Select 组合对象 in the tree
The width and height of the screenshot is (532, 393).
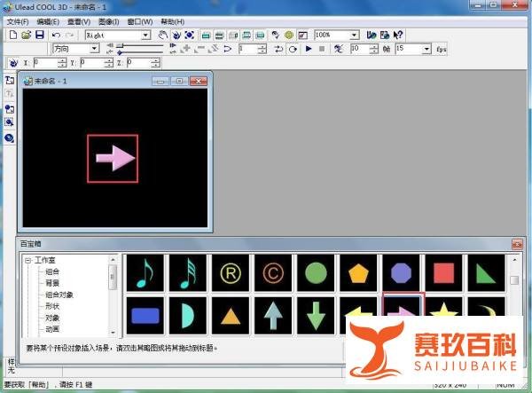(x=59, y=295)
